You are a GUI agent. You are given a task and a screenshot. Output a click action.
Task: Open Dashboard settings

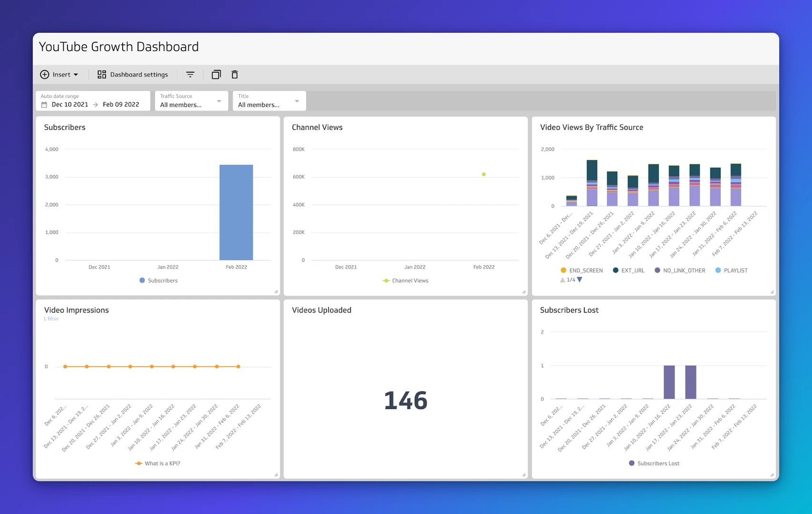click(133, 75)
